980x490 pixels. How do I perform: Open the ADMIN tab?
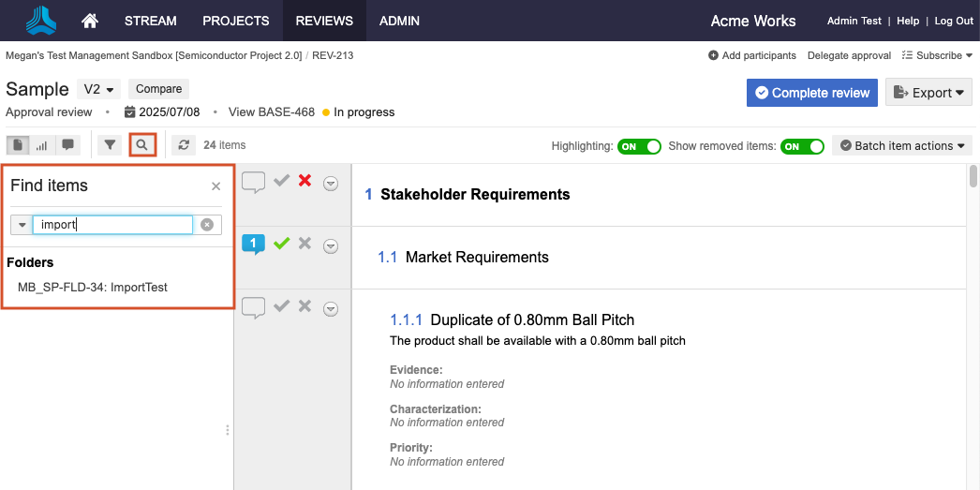pyautogui.click(x=399, y=21)
